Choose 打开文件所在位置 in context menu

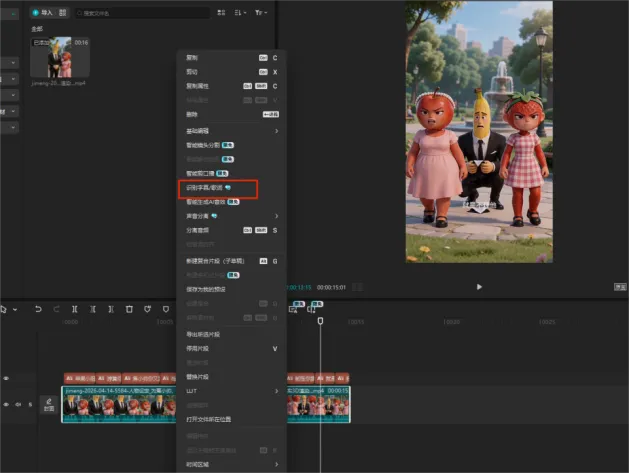pyautogui.click(x=208, y=419)
